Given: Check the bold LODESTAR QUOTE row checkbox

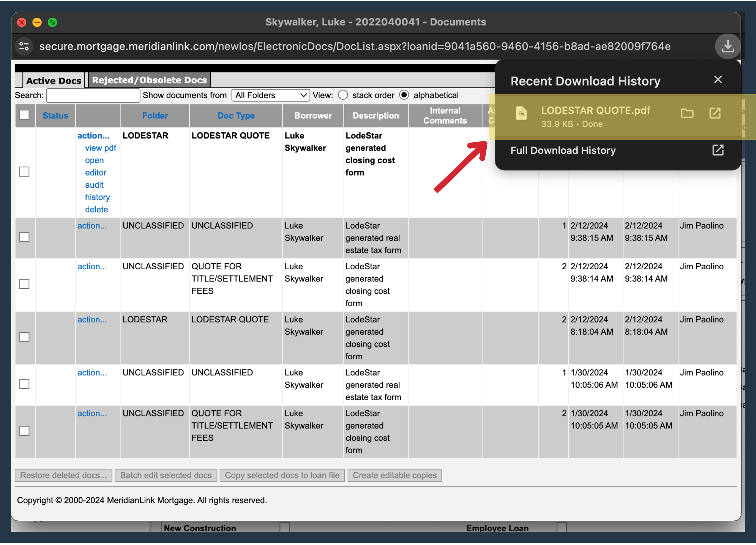Looking at the screenshot, I should pyautogui.click(x=24, y=172).
